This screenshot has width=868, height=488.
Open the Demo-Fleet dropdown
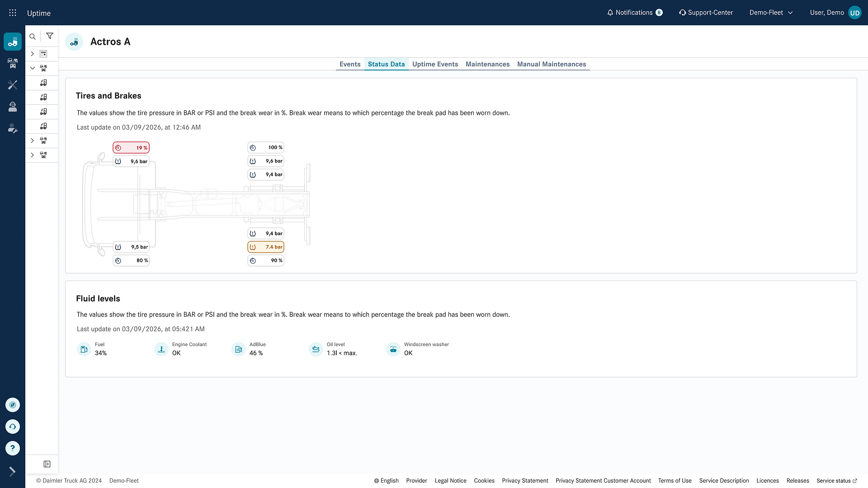click(x=771, y=13)
